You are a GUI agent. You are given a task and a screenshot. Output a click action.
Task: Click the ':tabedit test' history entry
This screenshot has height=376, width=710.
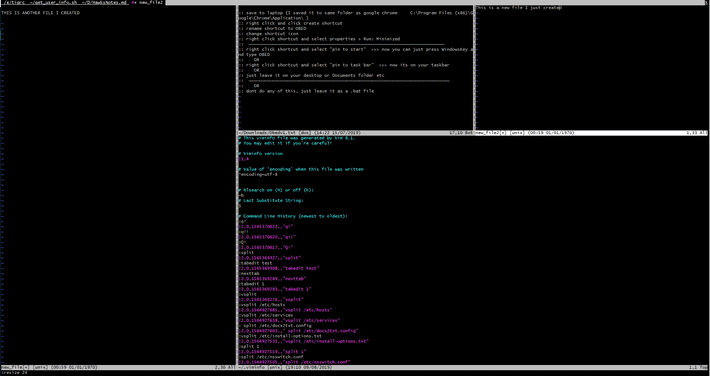(255, 263)
